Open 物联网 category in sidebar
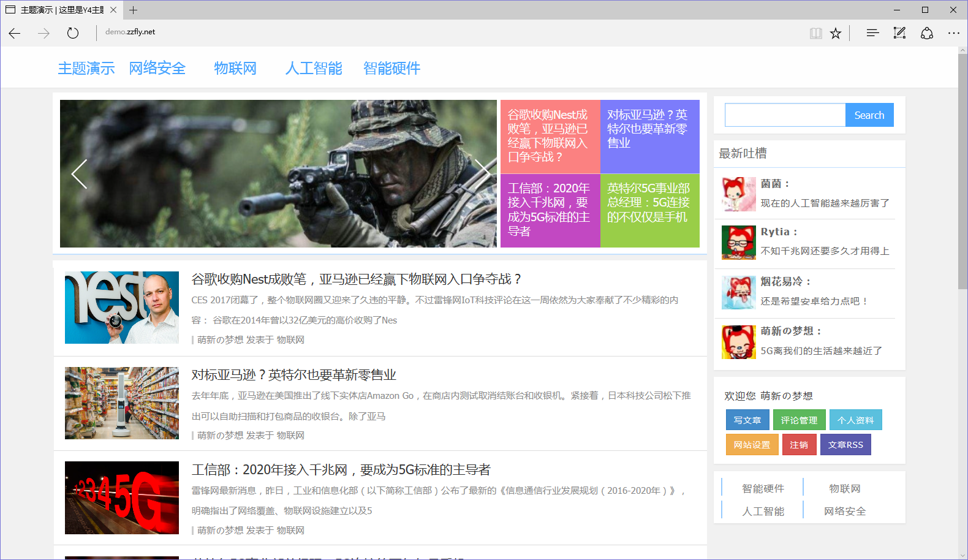Image resolution: width=968 pixels, height=560 pixels. [x=845, y=488]
